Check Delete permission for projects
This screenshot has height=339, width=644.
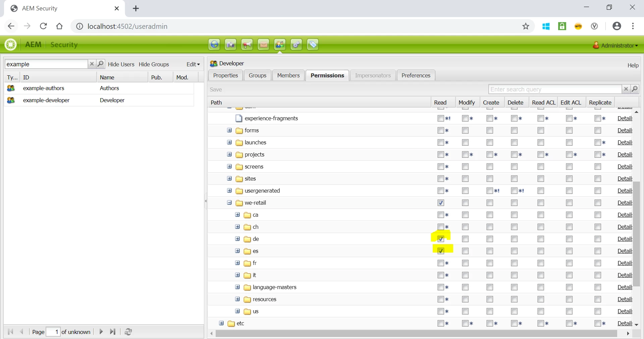point(514,154)
